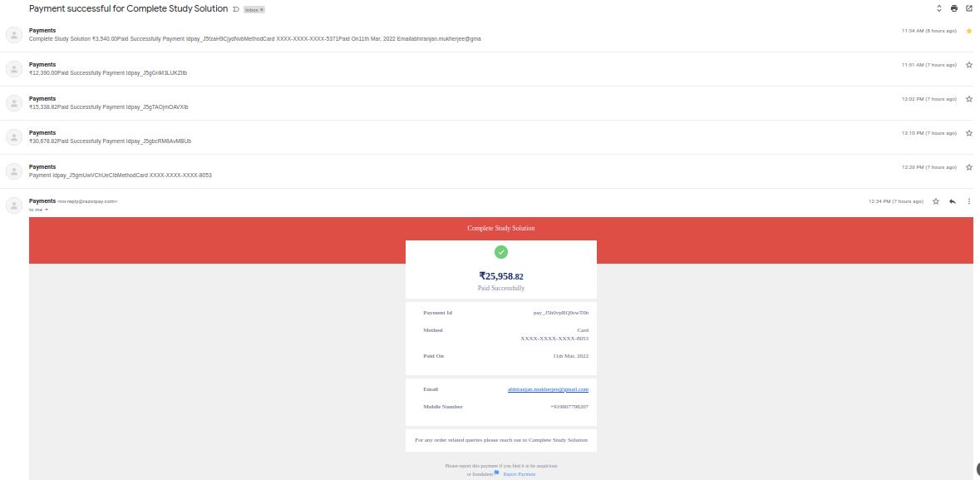980x480 pixels.
Task: Print all messages in this conversation
Action: pos(954,8)
